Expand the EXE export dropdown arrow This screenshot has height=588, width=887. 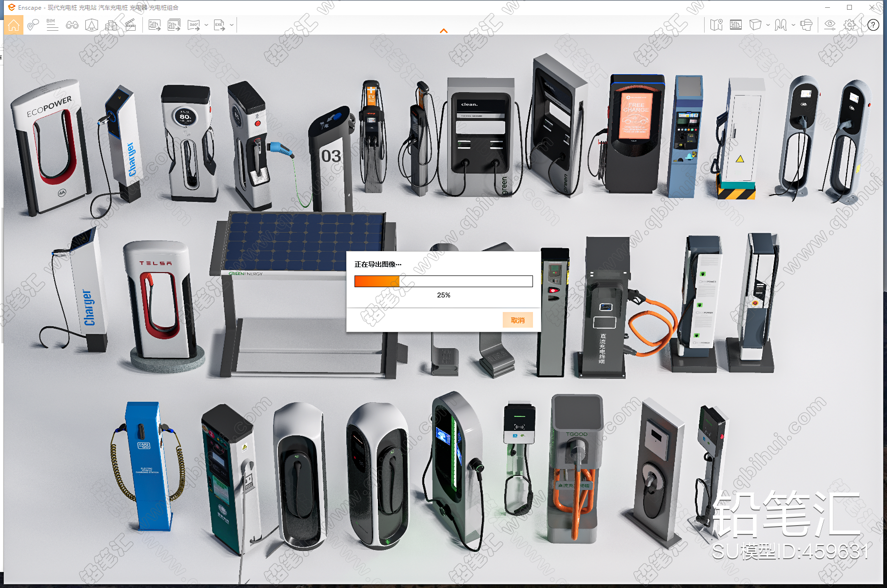point(232,25)
